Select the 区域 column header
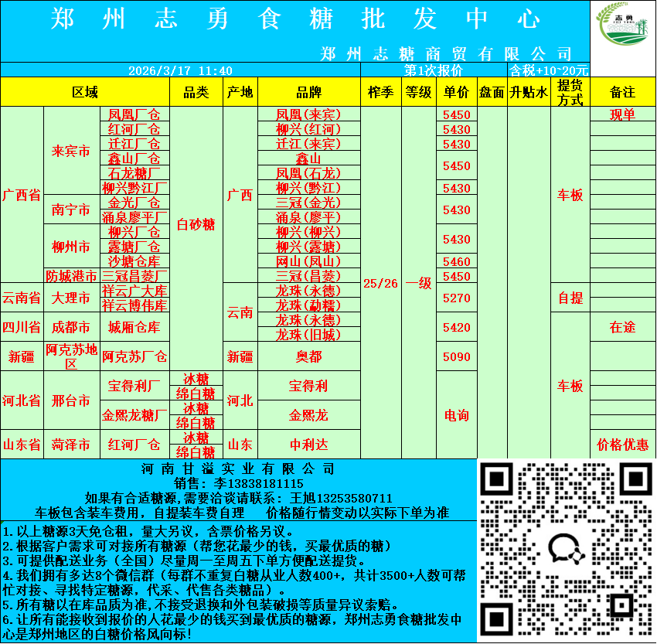 tap(85, 92)
